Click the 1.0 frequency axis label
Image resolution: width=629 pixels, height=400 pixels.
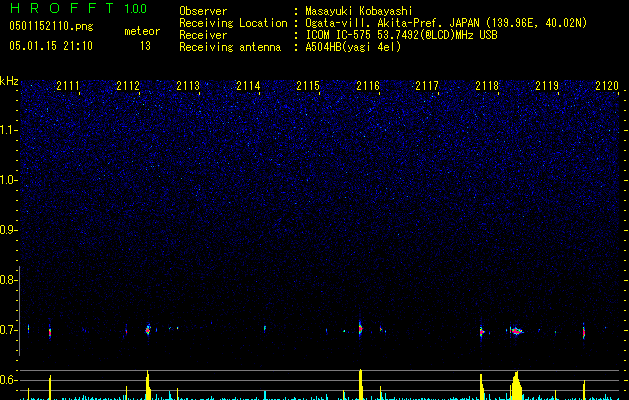pyautogui.click(x=8, y=180)
